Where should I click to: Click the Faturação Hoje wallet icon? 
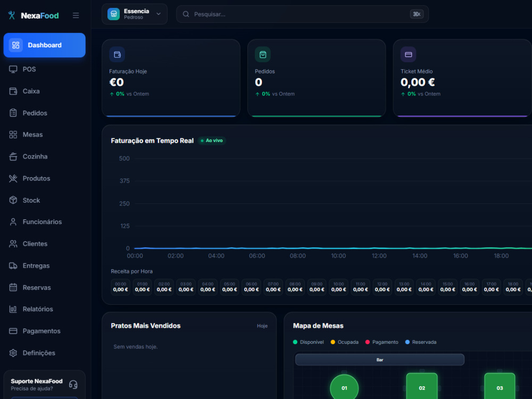(117, 55)
